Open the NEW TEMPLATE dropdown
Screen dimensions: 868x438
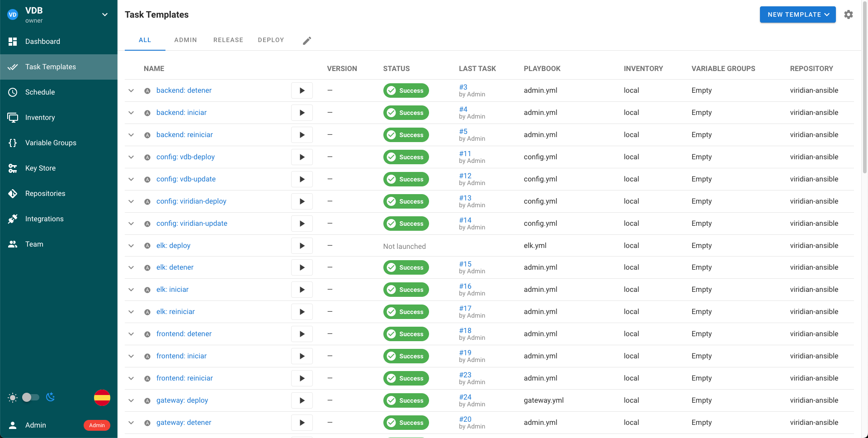click(797, 14)
